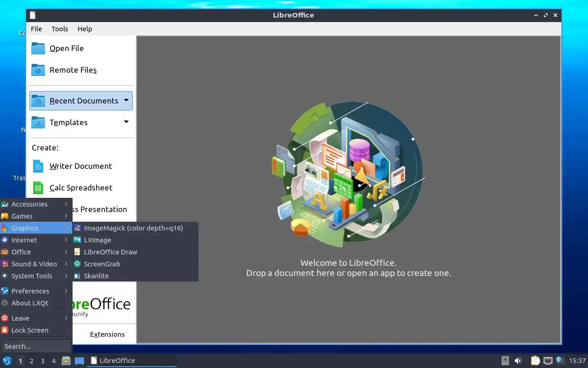Click the show desktop icon
The height and width of the screenshot is (368, 588).
coord(79,361)
